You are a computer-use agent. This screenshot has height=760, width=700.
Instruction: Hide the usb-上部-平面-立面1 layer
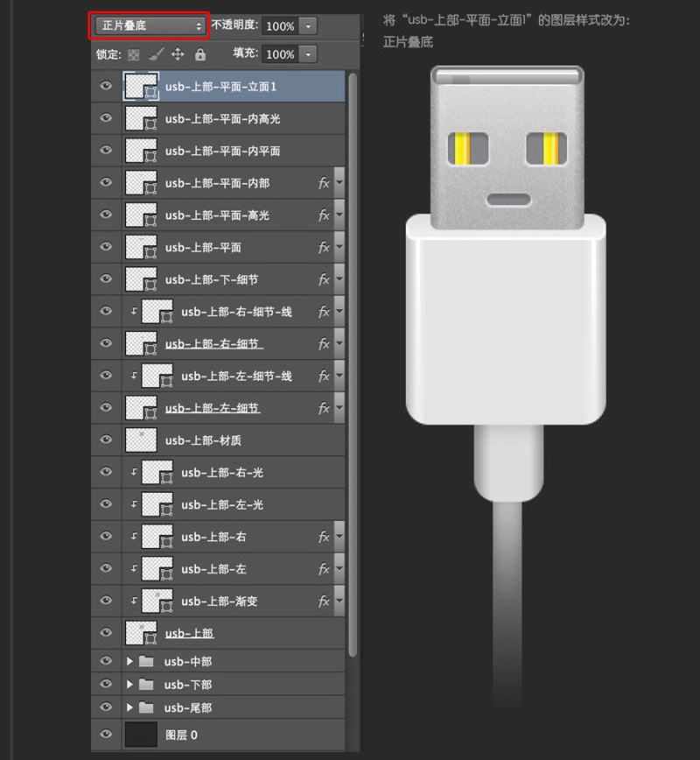105,85
